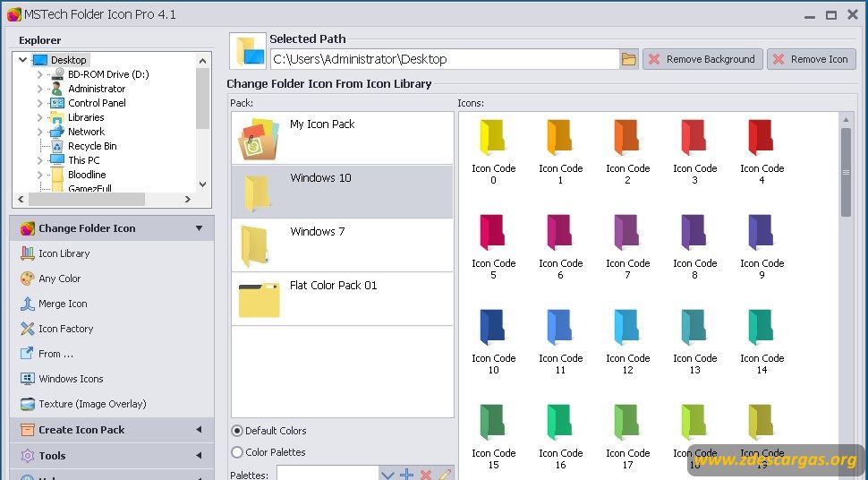Click the Remove Background button
The height and width of the screenshot is (480, 868).
[702, 59]
